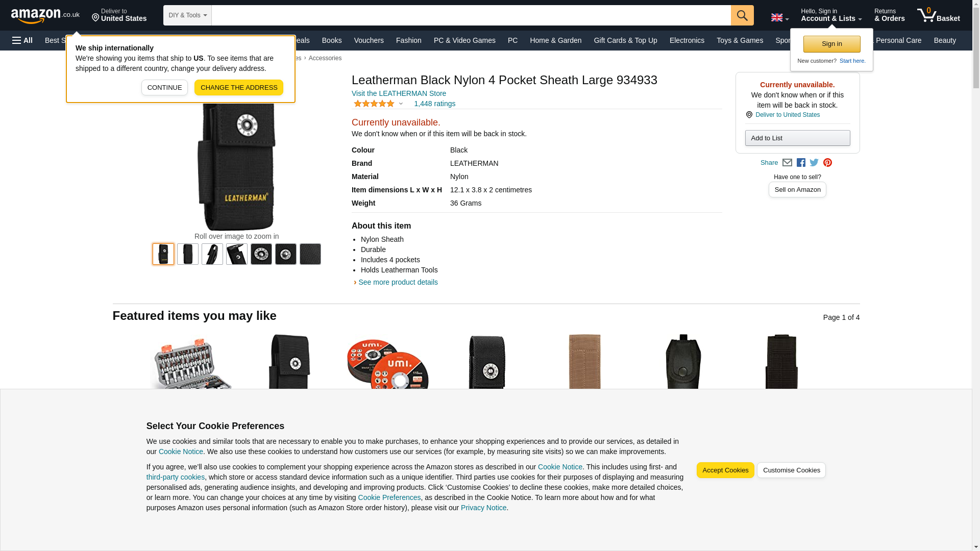Open the 1,448 ratings link

pos(434,104)
